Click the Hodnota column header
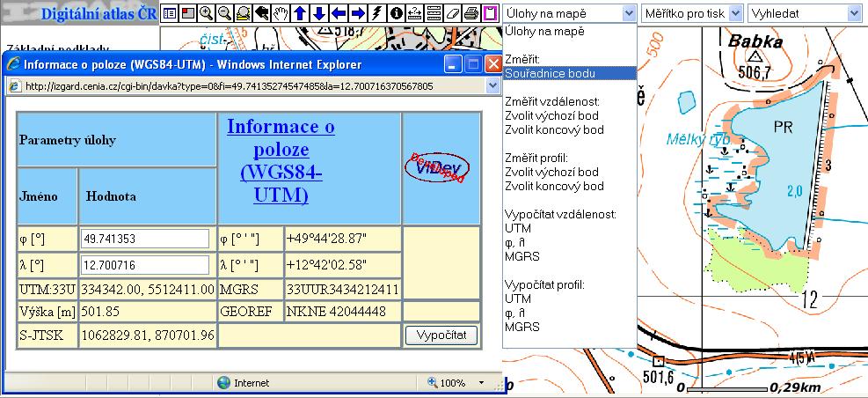 click(147, 196)
